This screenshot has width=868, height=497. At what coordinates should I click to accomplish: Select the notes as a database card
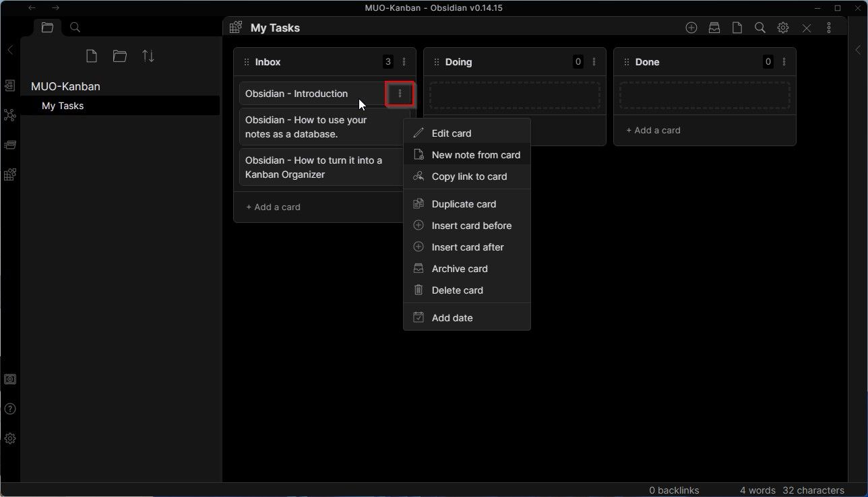click(321, 127)
